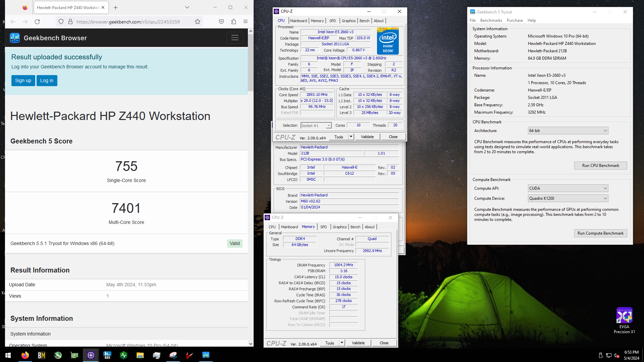
Task: Open Geekbench 5 File menu
Action: coord(473,20)
